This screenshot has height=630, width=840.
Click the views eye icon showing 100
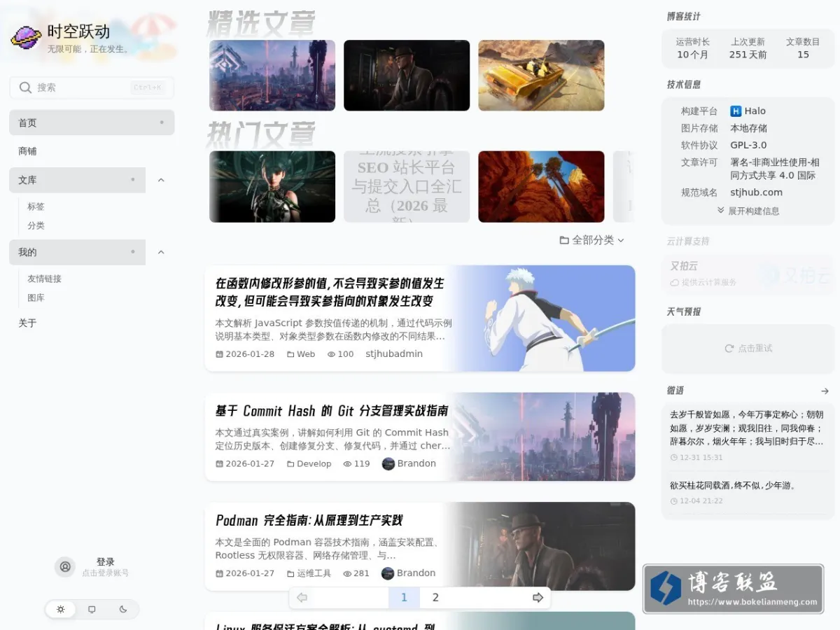331,354
